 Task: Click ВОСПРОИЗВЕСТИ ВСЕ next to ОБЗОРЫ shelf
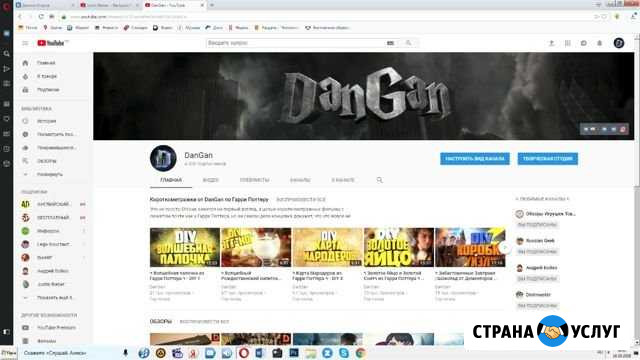(204, 322)
